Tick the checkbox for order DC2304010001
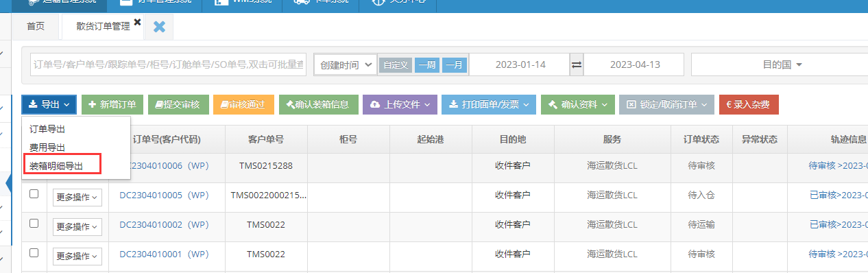The height and width of the screenshot is (273, 868). (34, 253)
